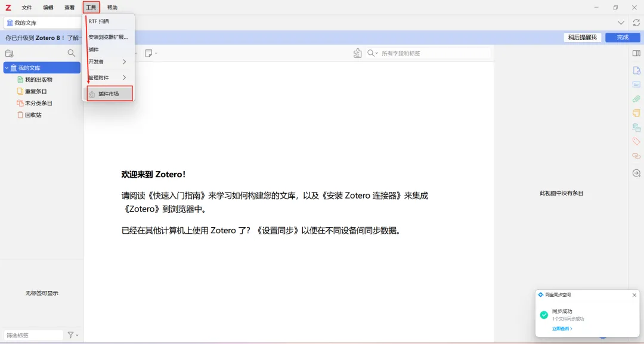Open the search mode magnifier dropdown

[x=373, y=54]
